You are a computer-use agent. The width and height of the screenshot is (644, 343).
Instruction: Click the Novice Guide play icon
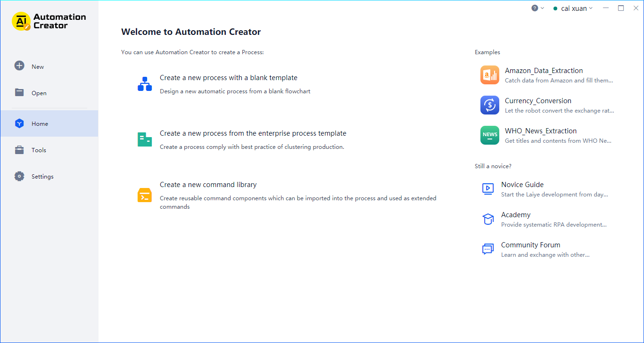(x=488, y=189)
